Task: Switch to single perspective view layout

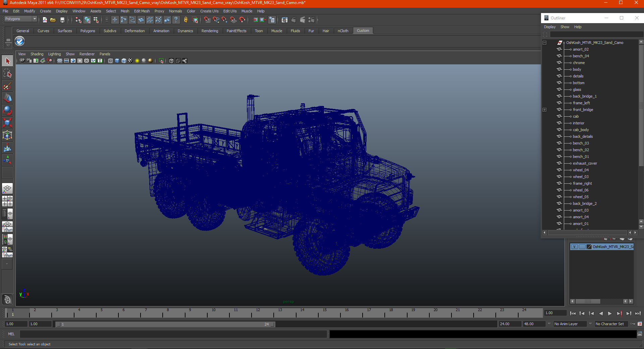Action: pyautogui.click(x=7, y=188)
